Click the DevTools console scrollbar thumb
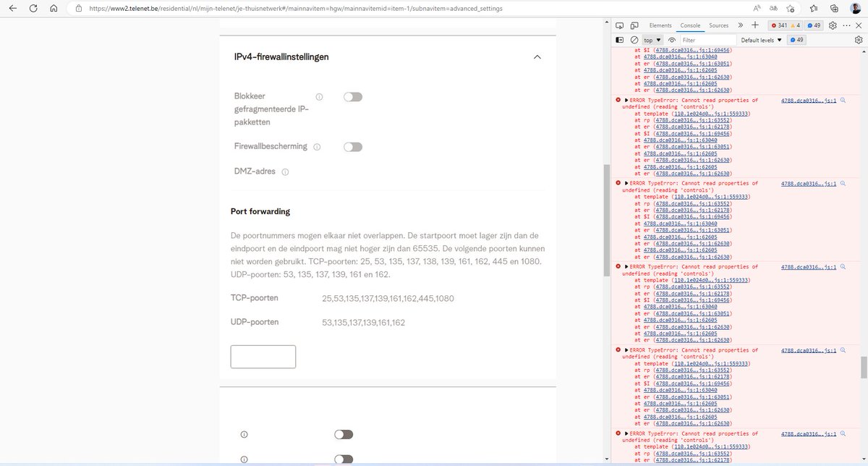This screenshot has width=868, height=466. (863, 367)
